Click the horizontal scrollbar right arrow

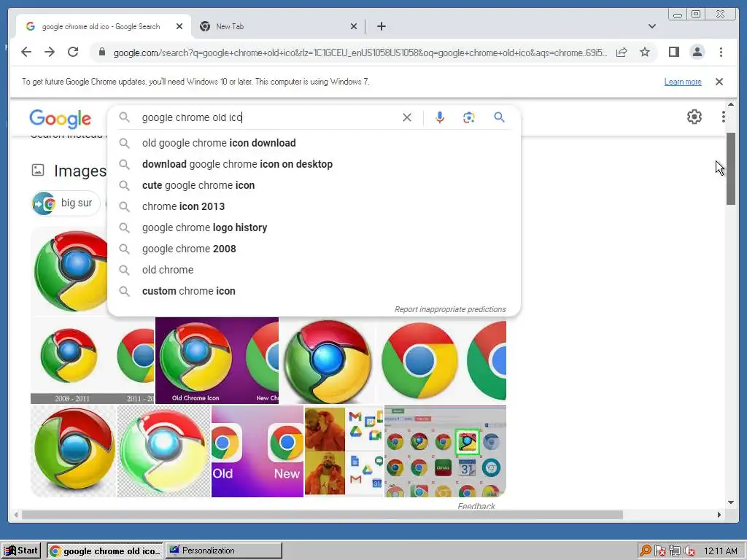tap(719, 515)
